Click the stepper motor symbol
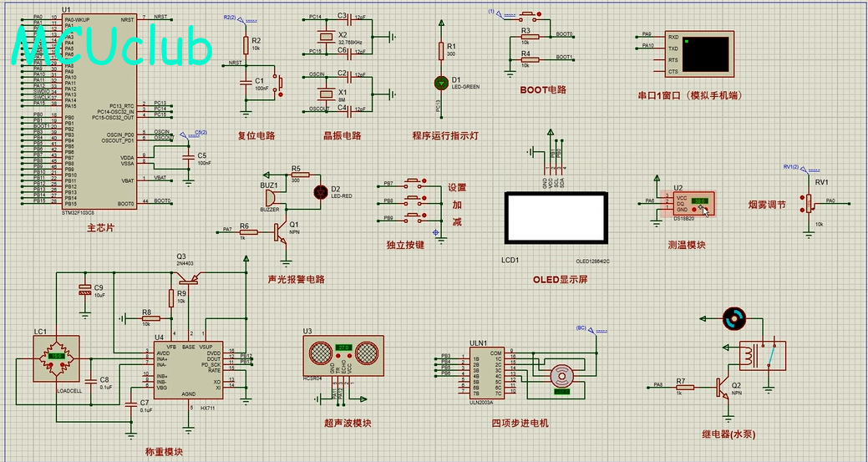 pos(561,376)
